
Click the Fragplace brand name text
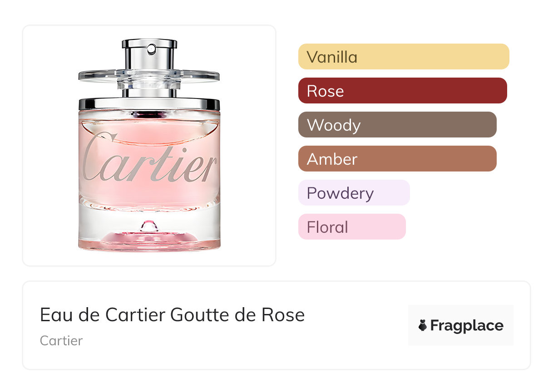(x=467, y=325)
